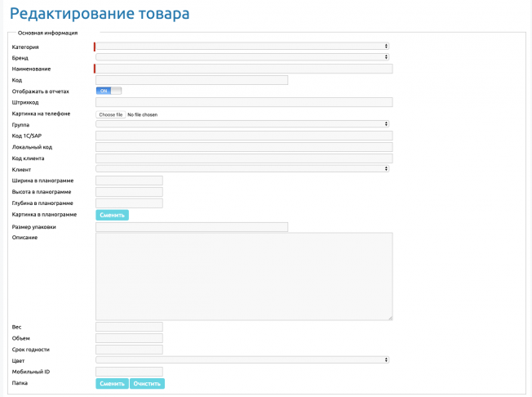Click the Очистить button

tap(147, 383)
